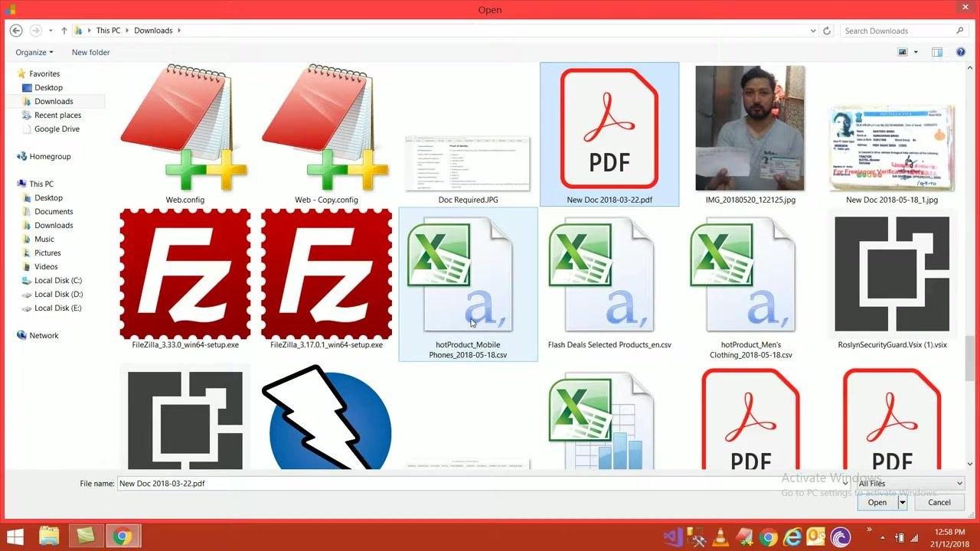Open the breadcrumb chevron after Downloads
The width and height of the screenshot is (980, 551).
(179, 31)
